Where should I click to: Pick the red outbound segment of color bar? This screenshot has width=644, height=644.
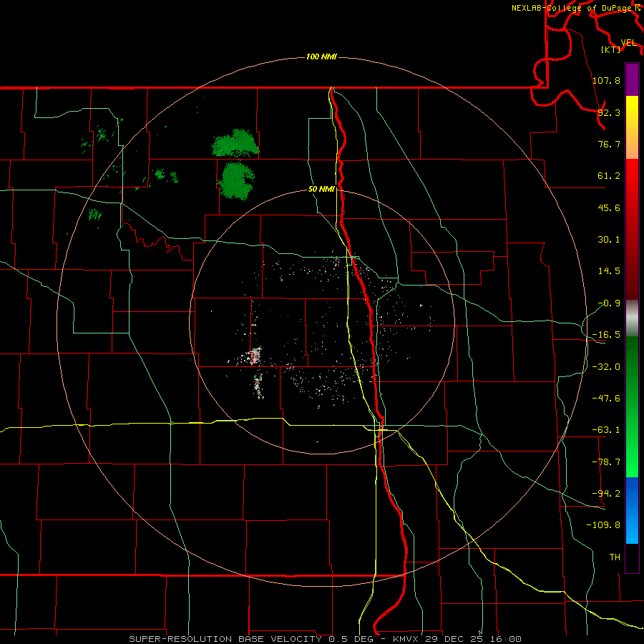(x=632, y=229)
